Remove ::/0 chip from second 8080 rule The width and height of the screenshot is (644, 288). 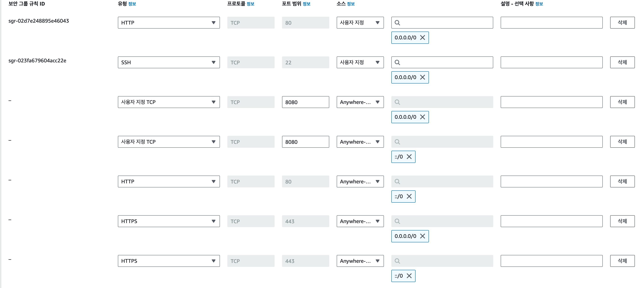click(x=409, y=156)
